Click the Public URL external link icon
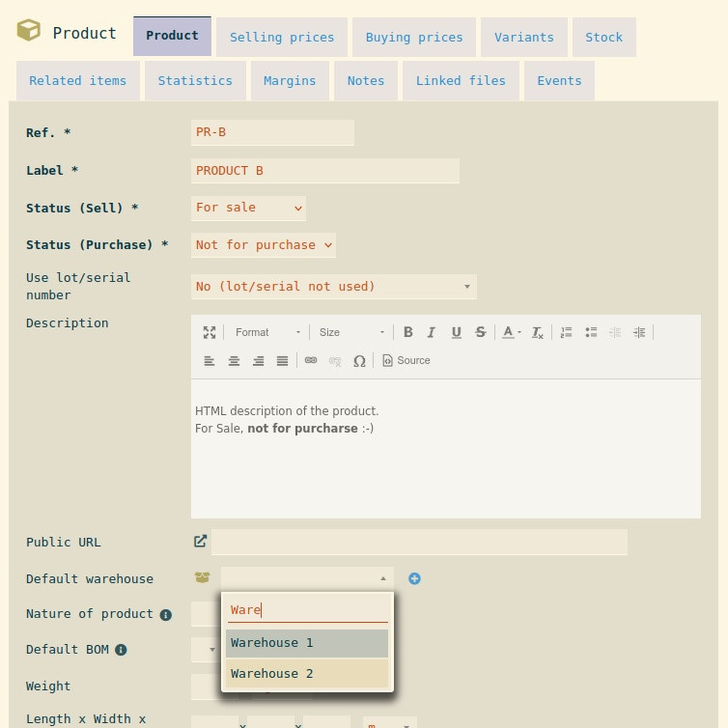 [200, 542]
